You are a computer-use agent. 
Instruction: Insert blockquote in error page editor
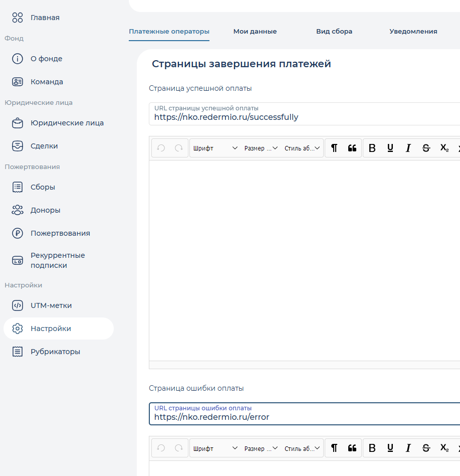coord(352,448)
